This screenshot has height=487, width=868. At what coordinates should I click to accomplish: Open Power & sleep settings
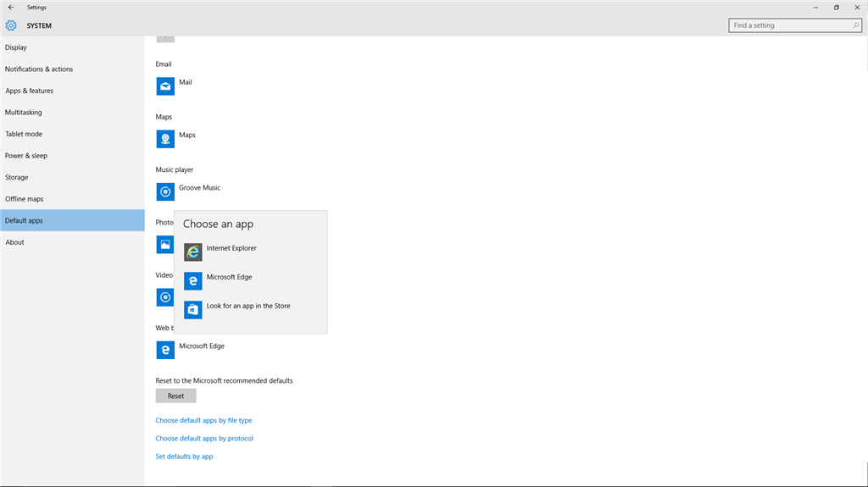(73, 156)
